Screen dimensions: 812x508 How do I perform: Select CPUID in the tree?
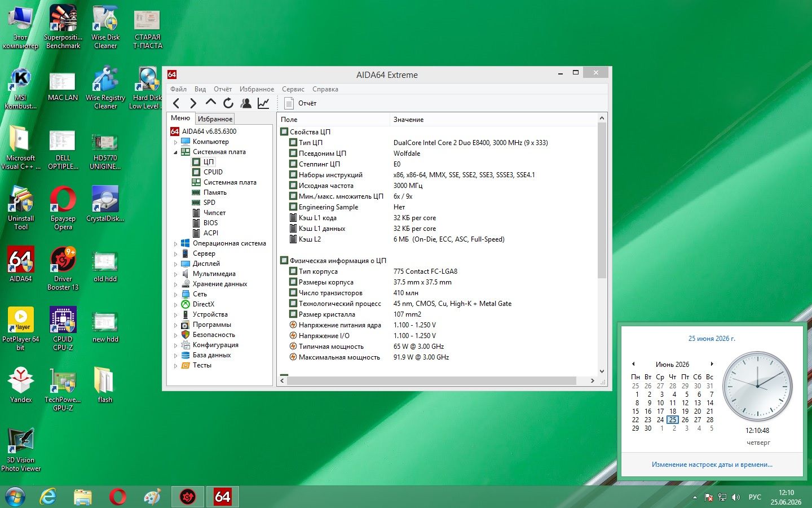[x=213, y=172]
